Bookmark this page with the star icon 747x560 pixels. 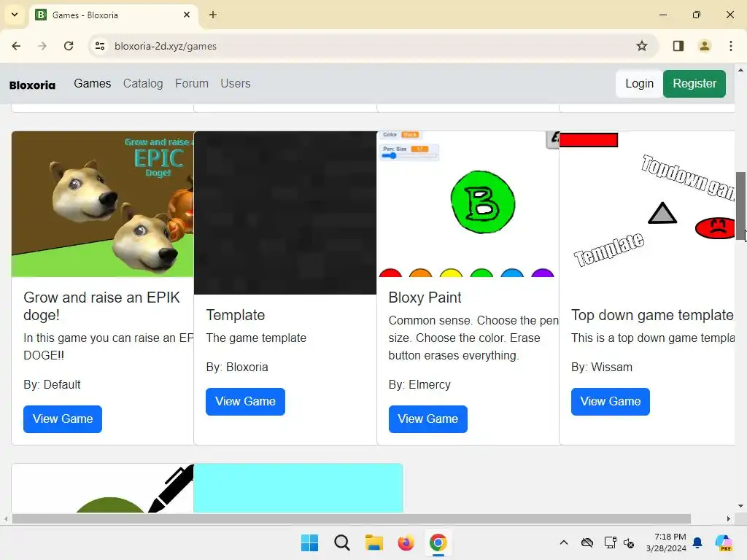(642, 46)
